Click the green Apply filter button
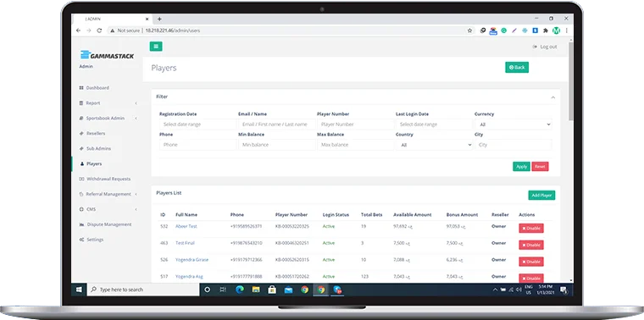The height and width of the screenshot is (320, 644). 521,167
